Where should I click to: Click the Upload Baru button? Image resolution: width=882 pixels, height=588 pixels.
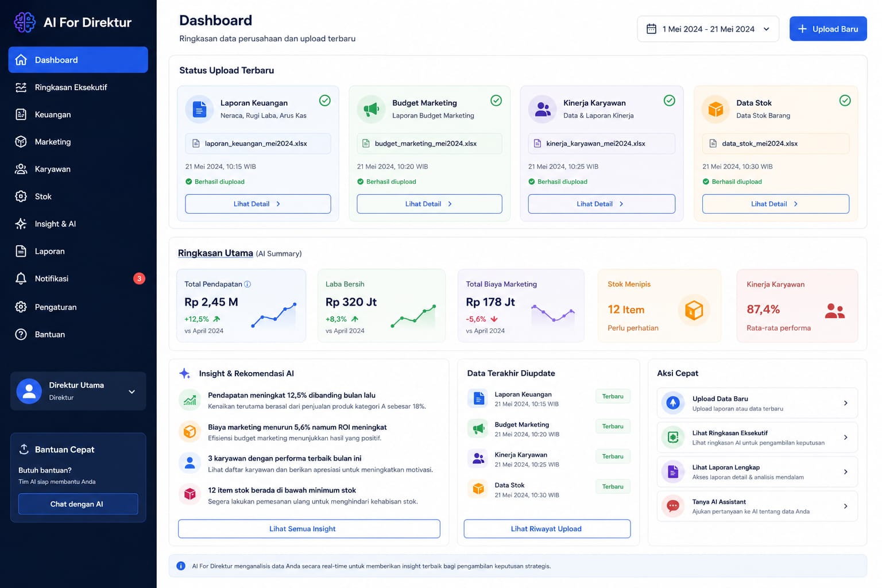pos(828,29)
